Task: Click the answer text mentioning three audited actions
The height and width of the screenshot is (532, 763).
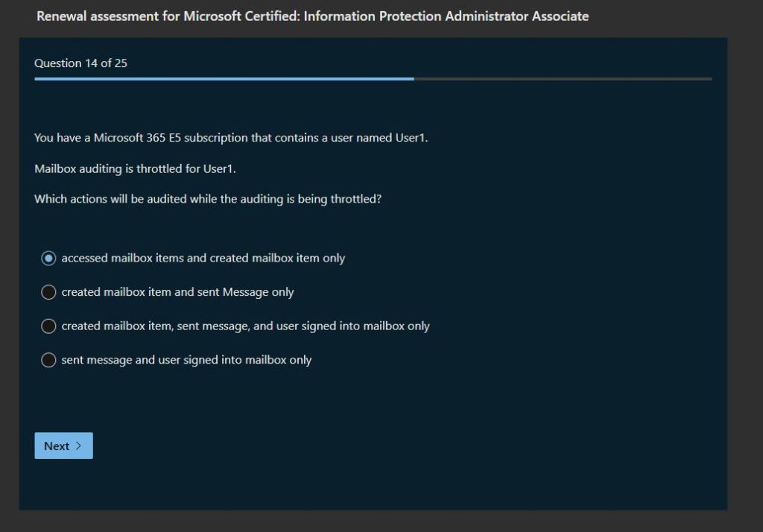Action: tap(245, 326)
